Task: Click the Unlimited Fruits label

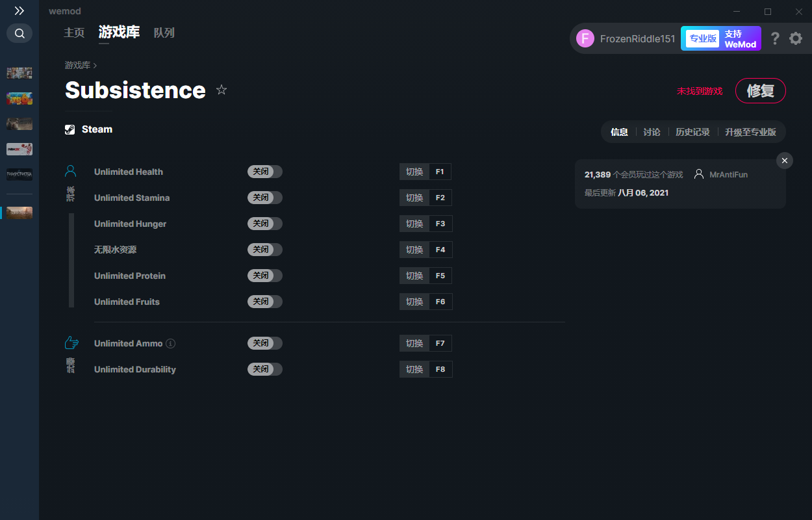Action: coord(127,302)
